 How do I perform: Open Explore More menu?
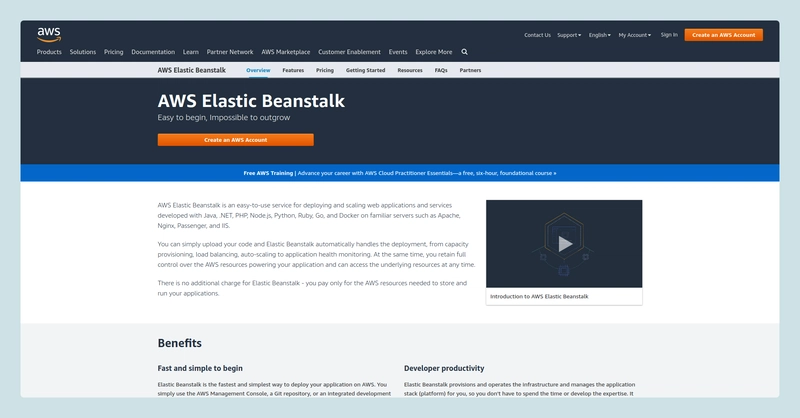click(434, 52)
